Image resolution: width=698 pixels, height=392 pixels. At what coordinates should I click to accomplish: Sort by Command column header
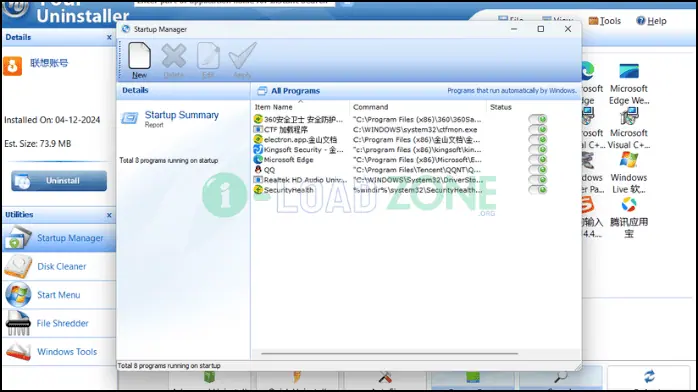(x=418, y=107)
